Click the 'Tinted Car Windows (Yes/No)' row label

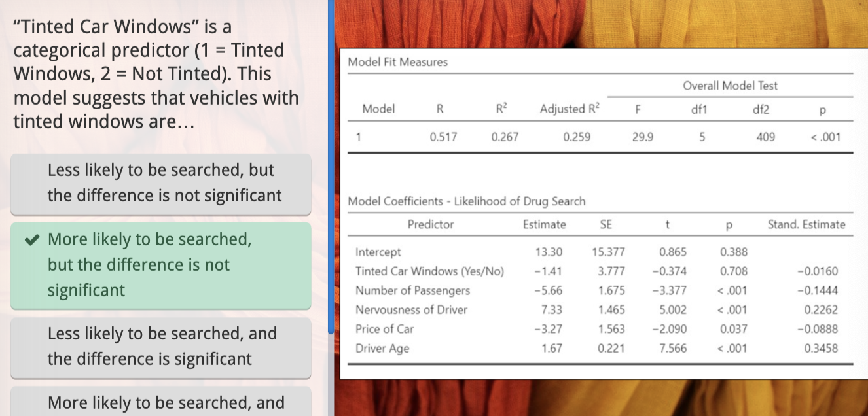pos(429,271)
